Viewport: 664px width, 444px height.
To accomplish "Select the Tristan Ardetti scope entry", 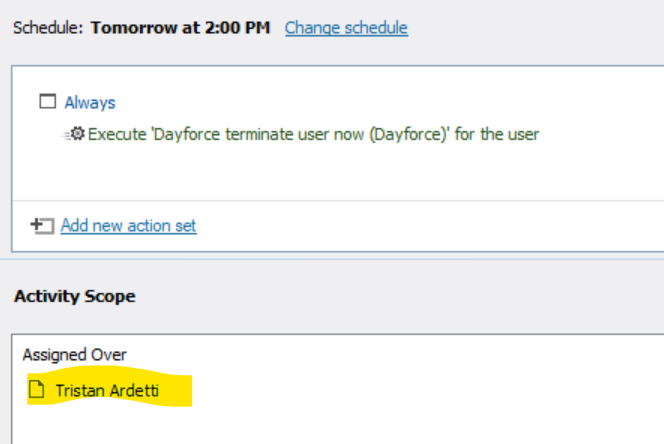I will coord(107,390).
